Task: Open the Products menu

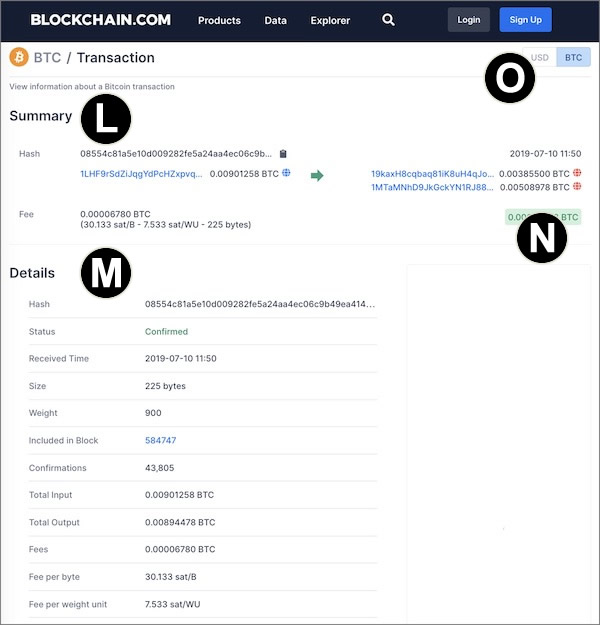Action: (219, 20)
